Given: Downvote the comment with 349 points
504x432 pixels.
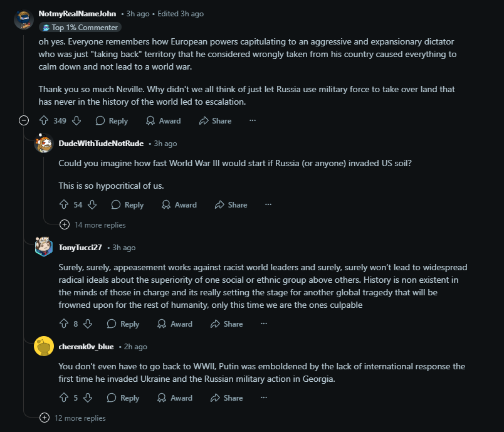Looking at the screenshot, I should pos(76,120).
